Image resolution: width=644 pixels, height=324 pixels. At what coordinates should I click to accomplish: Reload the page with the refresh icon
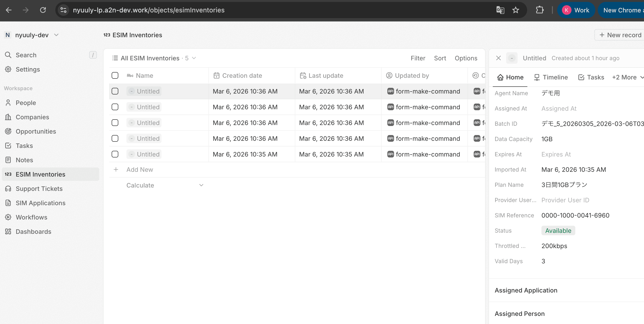43,10
